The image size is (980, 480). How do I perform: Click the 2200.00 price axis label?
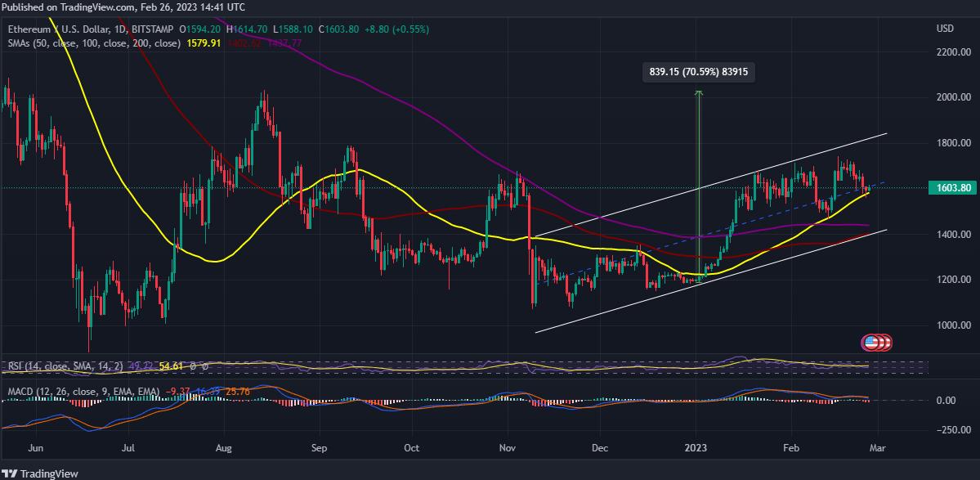[x=953, y=52]
